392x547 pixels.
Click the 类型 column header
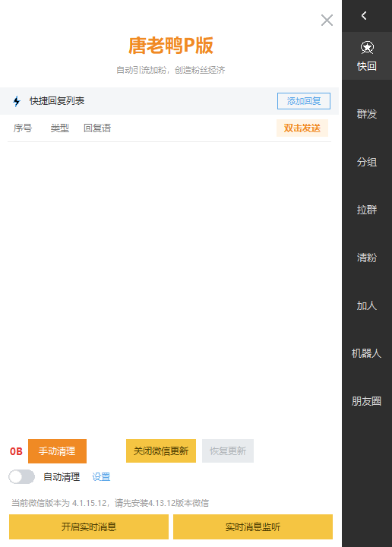pyautogui.click(x=60, y=128)
